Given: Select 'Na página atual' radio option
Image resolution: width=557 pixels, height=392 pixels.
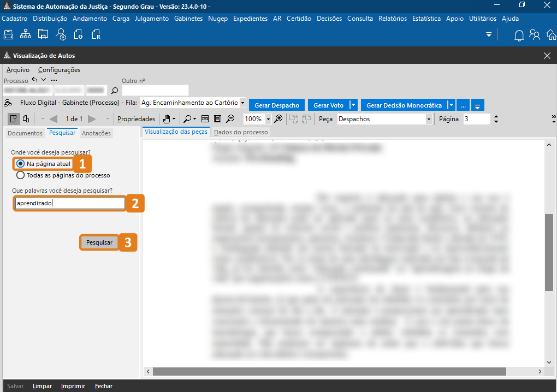Looking at the screenshot, I should coord(21,163).
